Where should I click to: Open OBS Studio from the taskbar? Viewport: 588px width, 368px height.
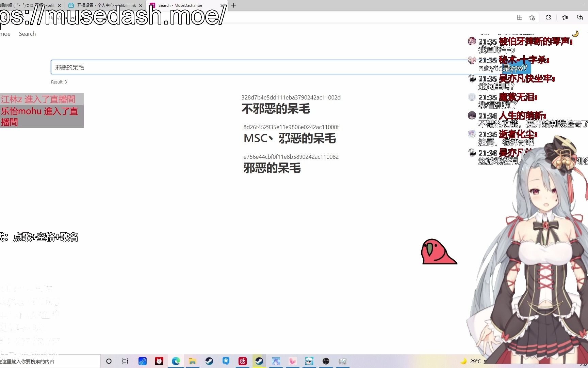click(x=326, y=361)
